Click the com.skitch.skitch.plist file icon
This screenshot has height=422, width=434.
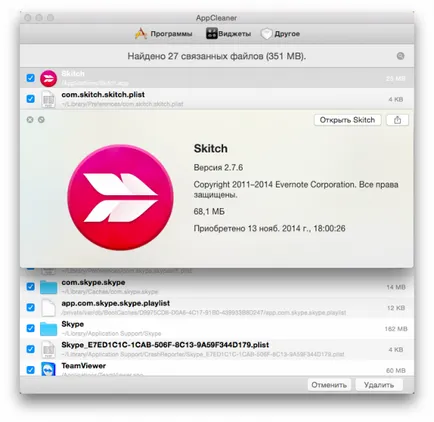pyautogui.click(x=48, y=99)
